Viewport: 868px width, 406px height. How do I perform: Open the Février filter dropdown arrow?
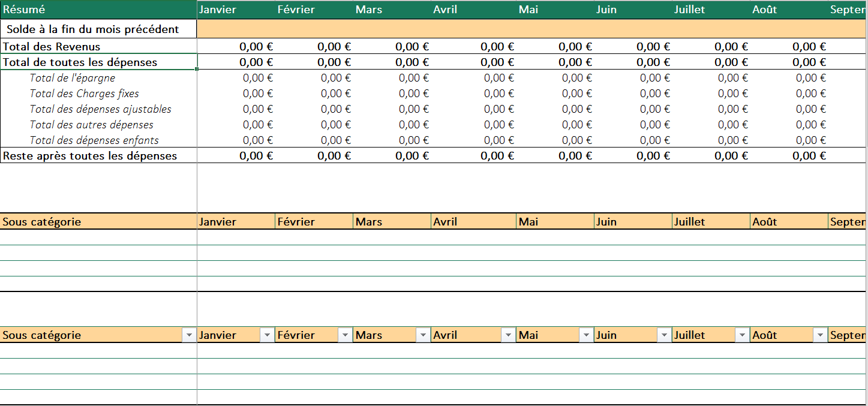point(345,335)
